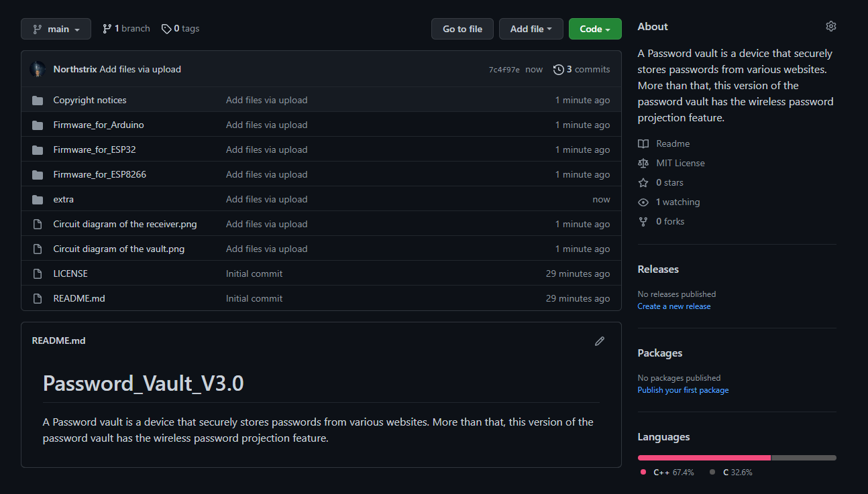
Task: Open the Add file dropdown
Action: [531, 28]
